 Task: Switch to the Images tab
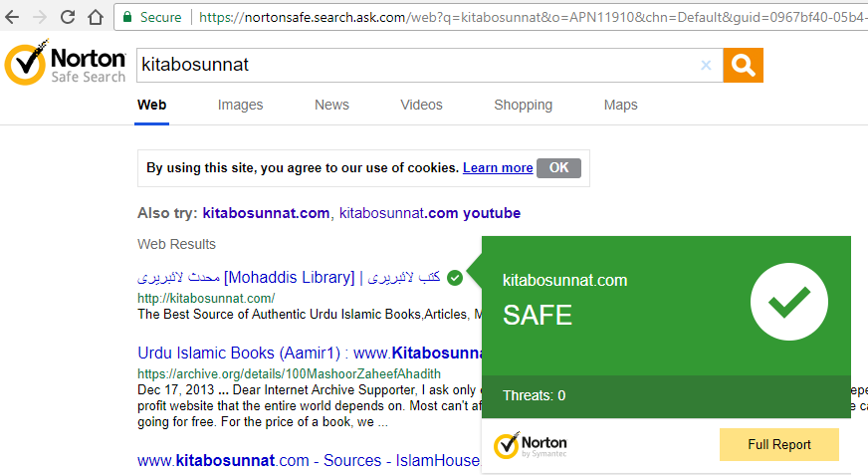click(240, 105)
